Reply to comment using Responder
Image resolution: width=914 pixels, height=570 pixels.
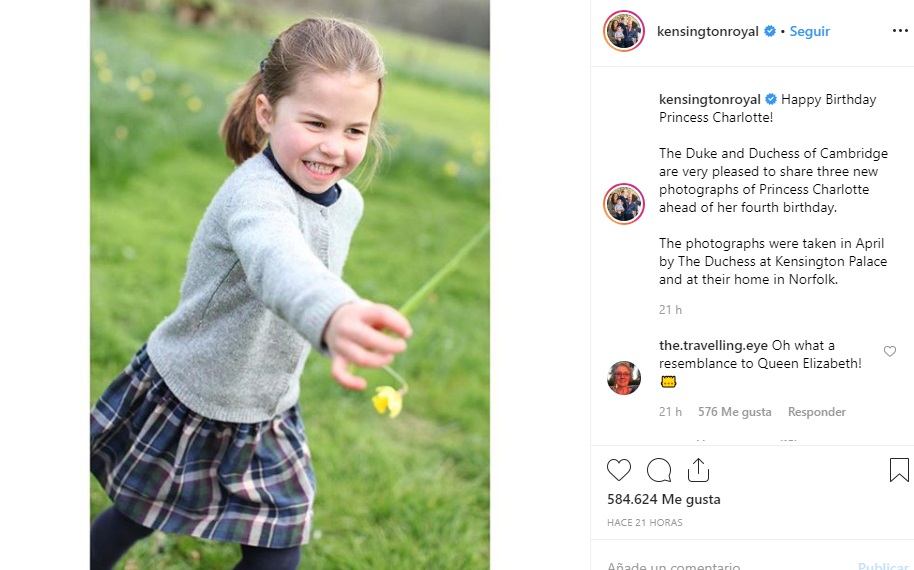[x=816, y=412]
